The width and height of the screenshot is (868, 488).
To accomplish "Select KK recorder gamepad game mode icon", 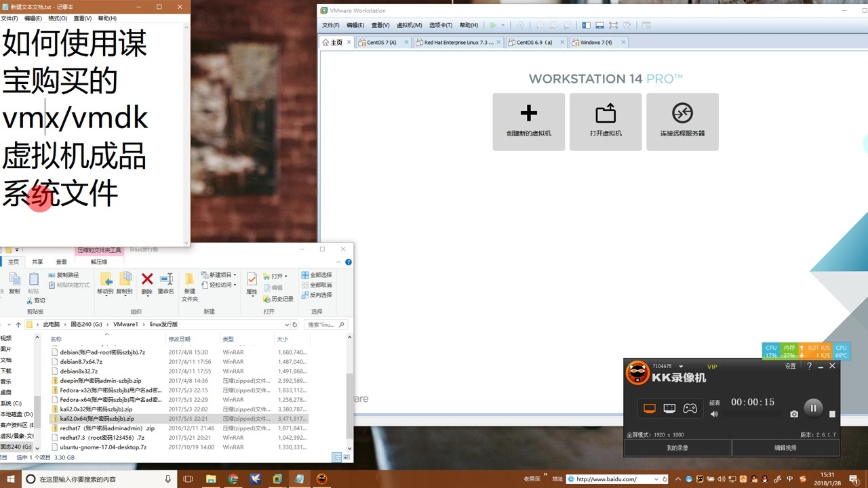I will pos(690,408).
